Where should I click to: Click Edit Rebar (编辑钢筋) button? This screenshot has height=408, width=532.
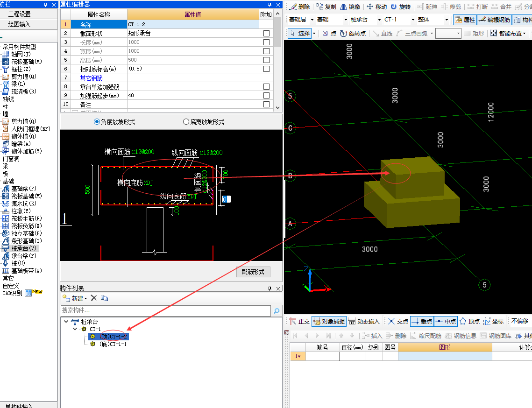tap(494, 20)
